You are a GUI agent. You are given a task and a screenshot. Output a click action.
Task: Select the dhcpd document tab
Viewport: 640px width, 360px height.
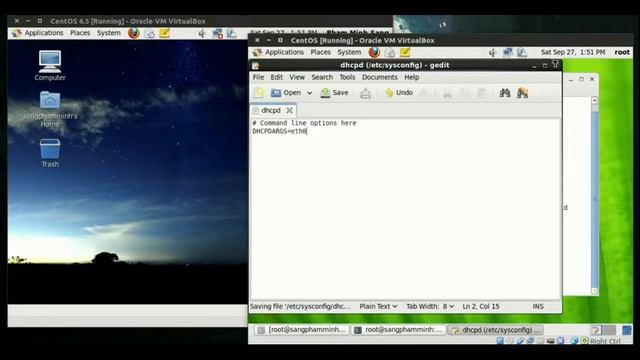click(271, 111)
